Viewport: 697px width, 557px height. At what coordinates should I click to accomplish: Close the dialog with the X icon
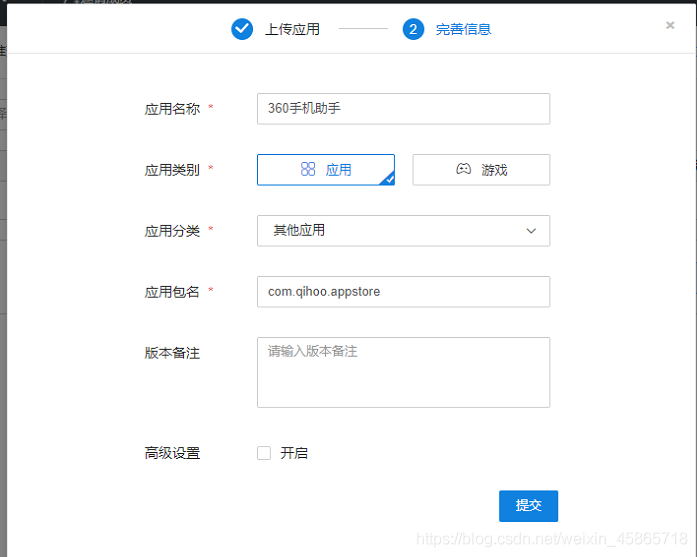[x=670, y=25]
